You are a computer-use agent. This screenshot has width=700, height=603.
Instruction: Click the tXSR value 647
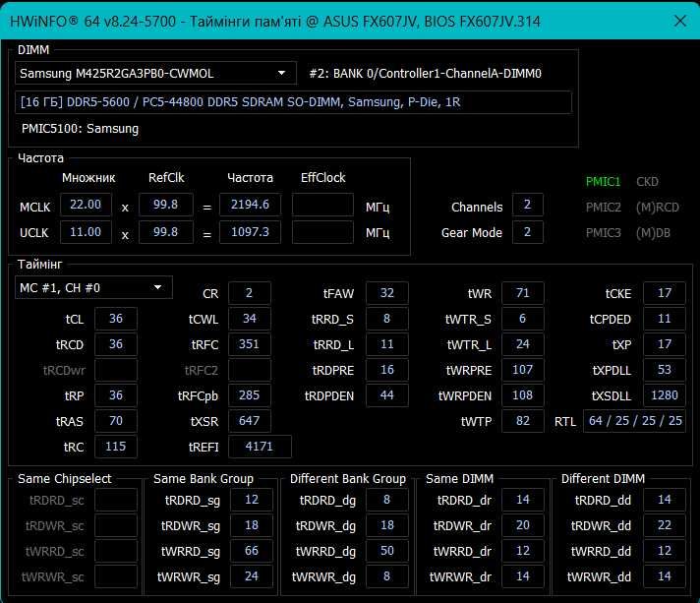249,421
